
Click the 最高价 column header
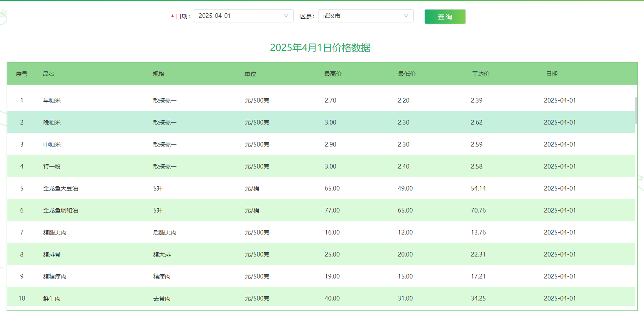(x=333, y=74)
